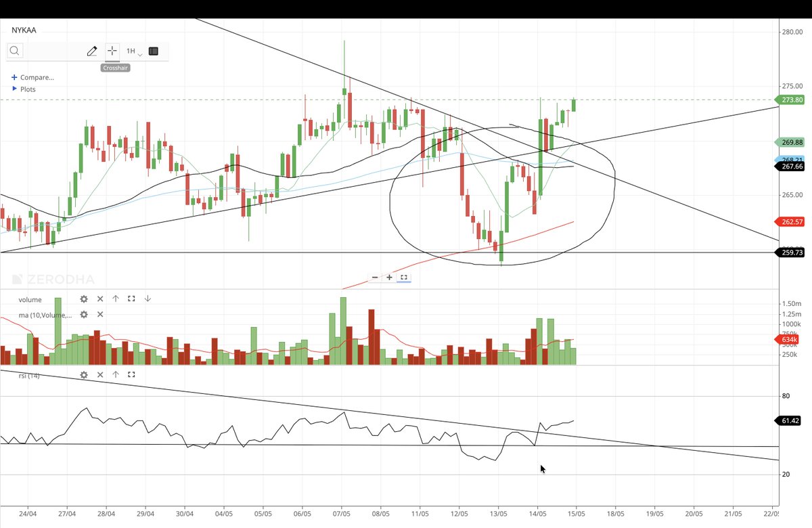Remove the volume panel
Viewport: 812px width, 528px height.
pos(100,299)
